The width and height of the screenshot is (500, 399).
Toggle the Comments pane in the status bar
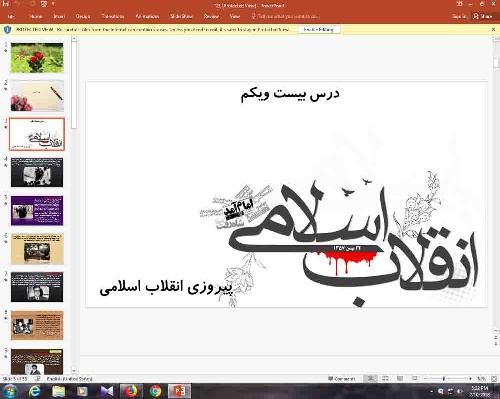pyautogui.click(x=341, y=379)
